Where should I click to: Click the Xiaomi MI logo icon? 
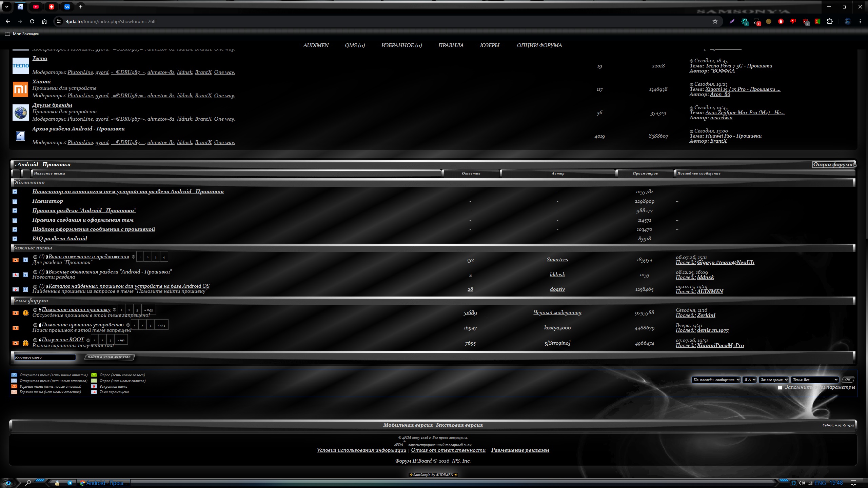click(20, 89)
